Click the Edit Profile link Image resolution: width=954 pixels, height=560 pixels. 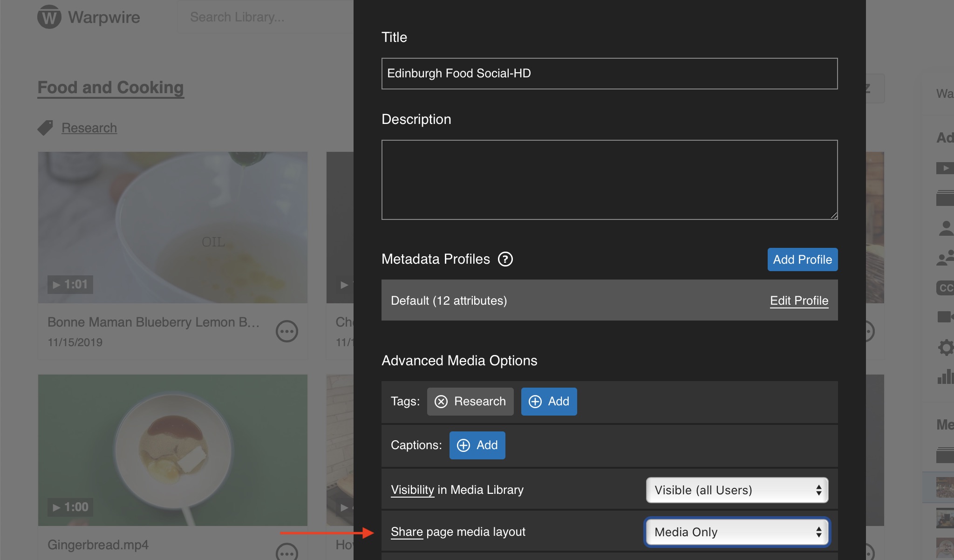799,300
